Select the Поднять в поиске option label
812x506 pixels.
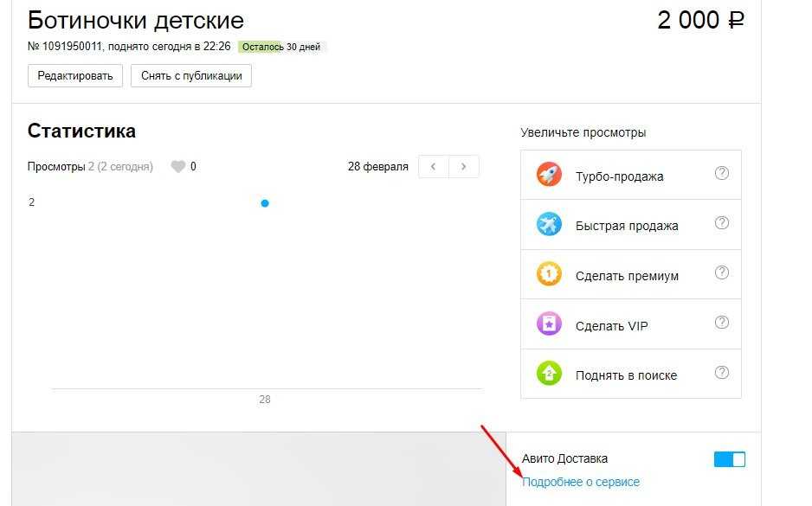pos(626,375)
